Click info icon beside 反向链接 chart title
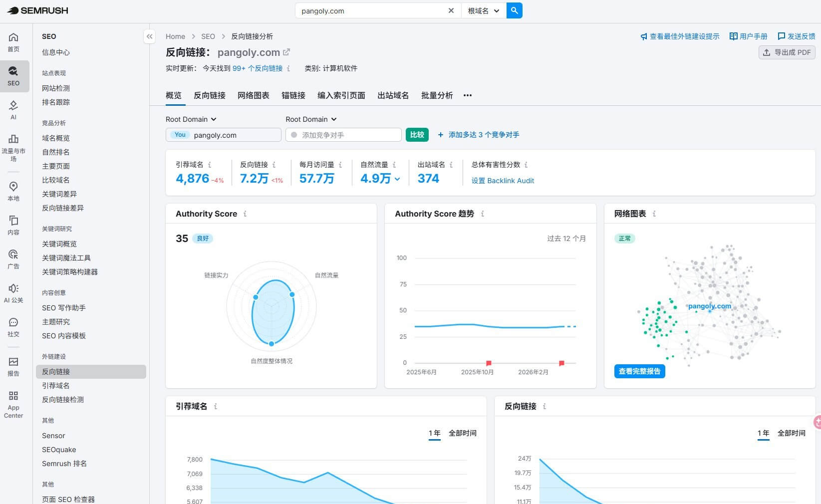This screenshot has height=504, width=821. [x=545, y=406]
